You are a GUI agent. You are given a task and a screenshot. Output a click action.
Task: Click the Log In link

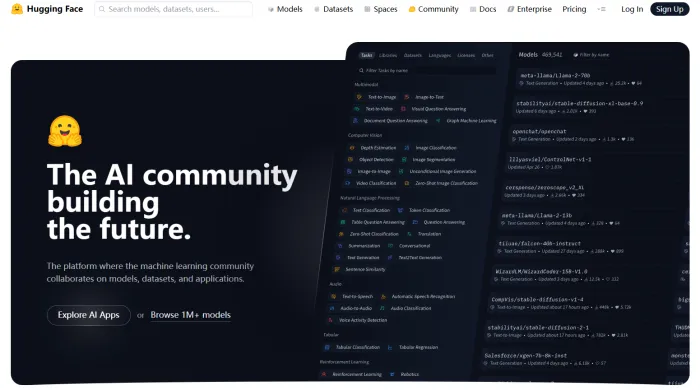coord(632,9)
